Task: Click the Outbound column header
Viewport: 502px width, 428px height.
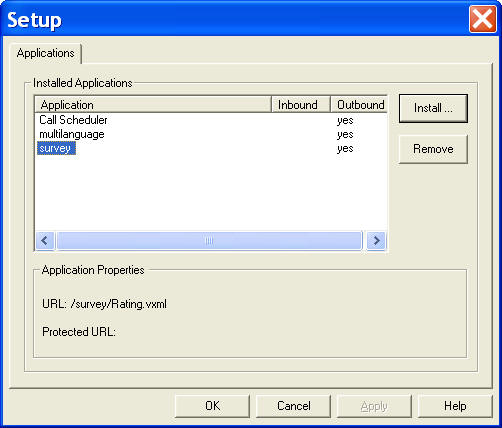Action: pyautogui.click(x=359, y=105)
